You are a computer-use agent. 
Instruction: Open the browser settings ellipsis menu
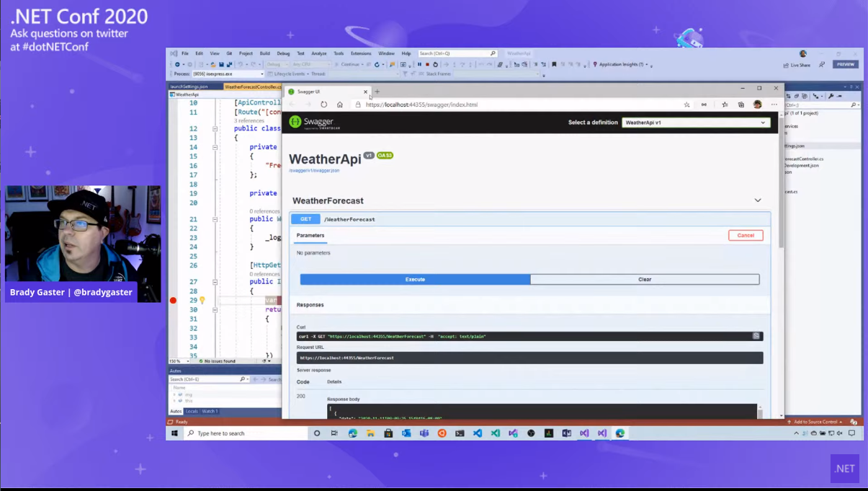coord(774,105)
